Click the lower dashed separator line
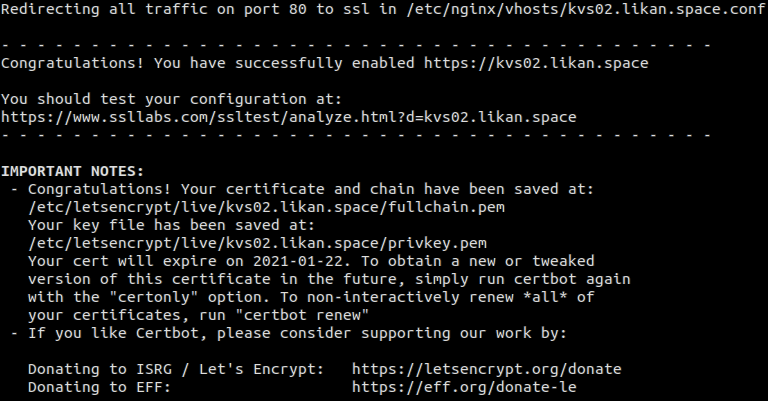768x401 pixels. (x=356, y=135)
